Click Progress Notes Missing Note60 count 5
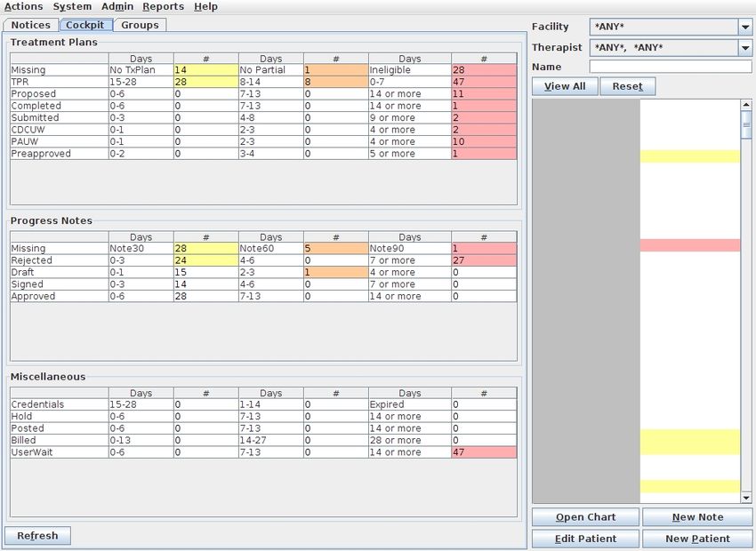756x551 pixels. (x=336, y=249)
